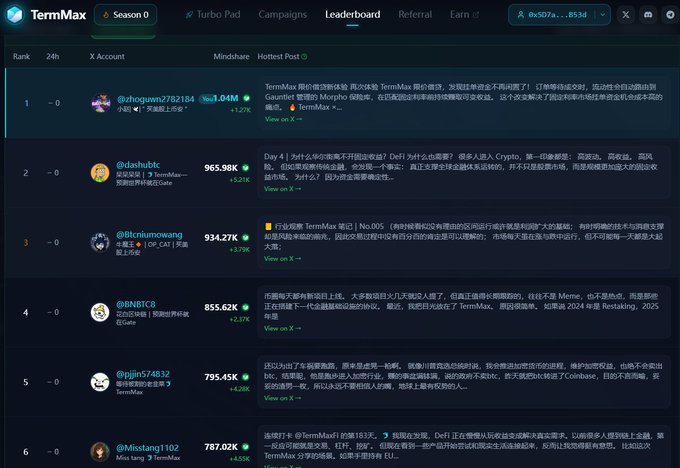Click the 965.98K mindshare value
680x468 pixels.
pos(221,168)
